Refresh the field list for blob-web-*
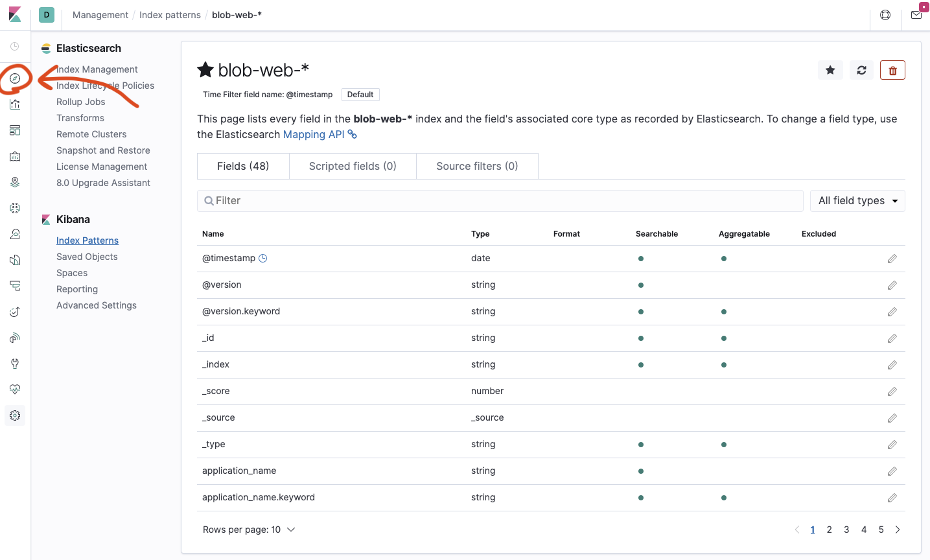 point(861,70)
